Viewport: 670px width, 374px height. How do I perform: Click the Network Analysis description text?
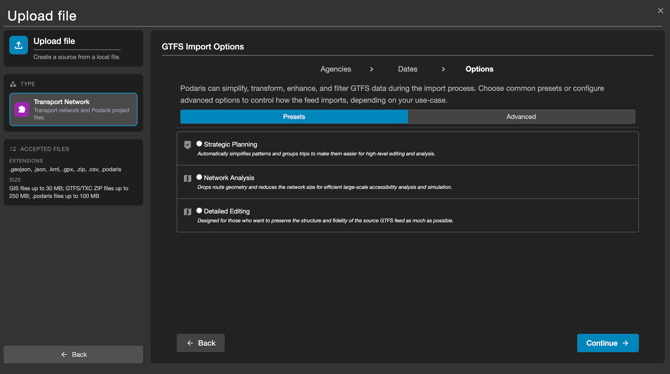point(324,187)
